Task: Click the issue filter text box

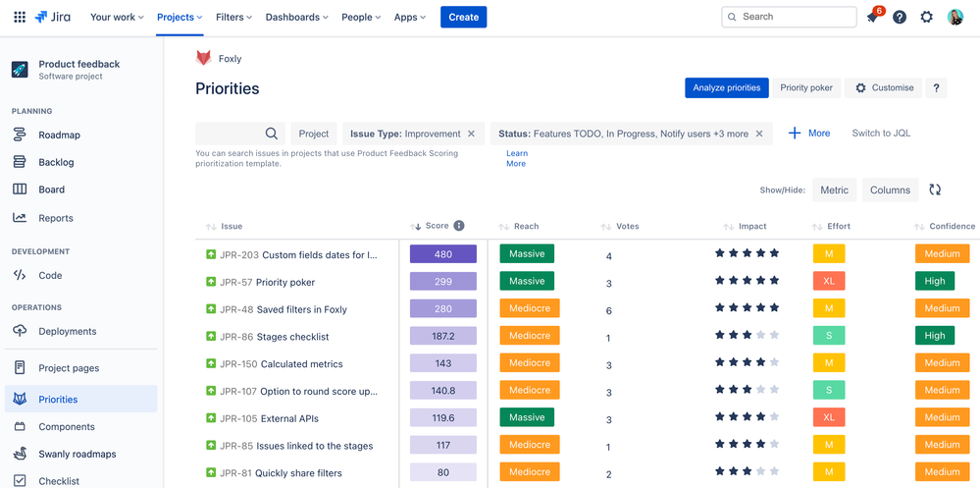Action: coord(240,134)
